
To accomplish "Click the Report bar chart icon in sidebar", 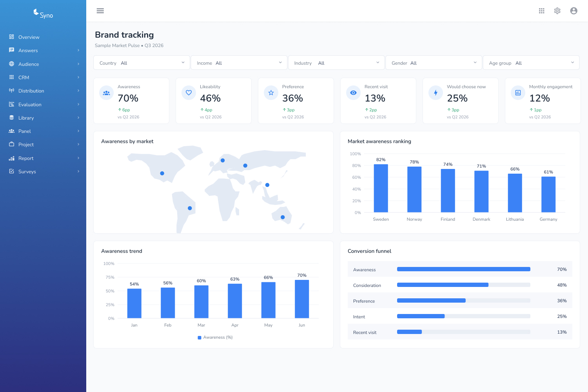I will point(11,158).
